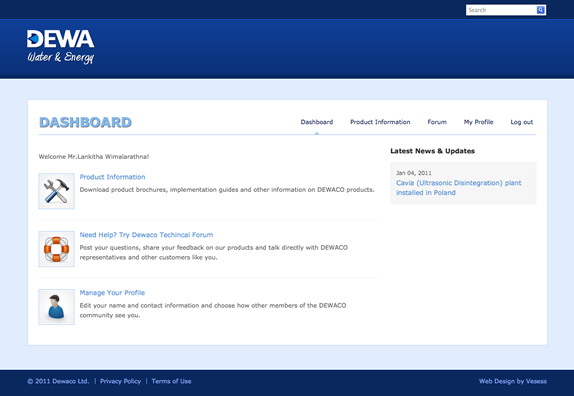The height and width of the screenshot is (396, 574).
Task: Click the Latest News & Updates heading
Action: (x=432, y=151)
